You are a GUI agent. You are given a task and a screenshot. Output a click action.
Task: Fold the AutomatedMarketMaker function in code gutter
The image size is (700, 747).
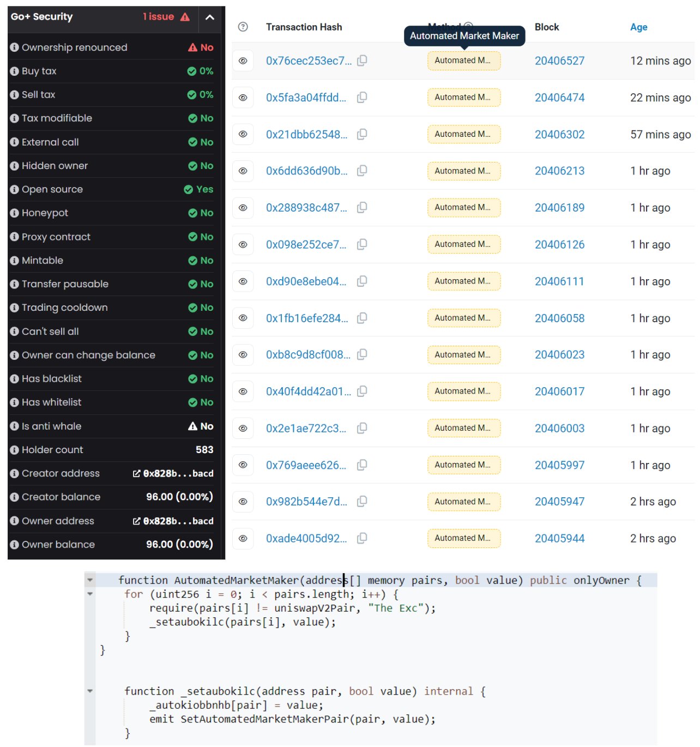click(90, 580)
